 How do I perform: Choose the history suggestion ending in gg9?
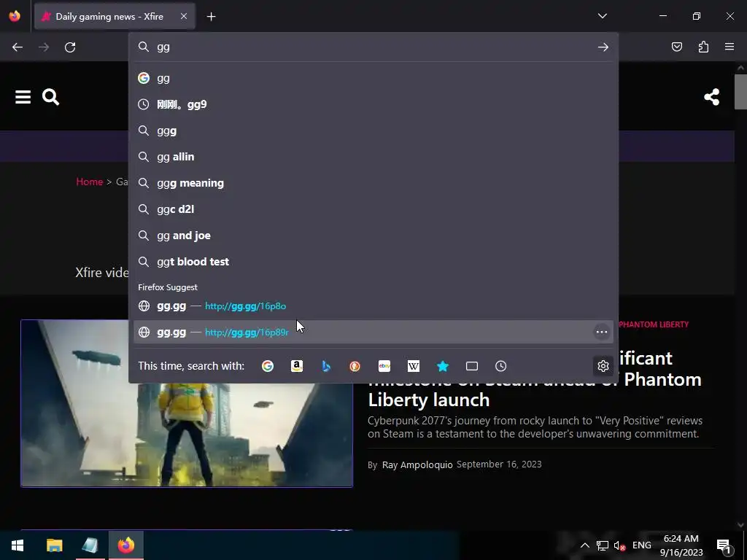point(373,104)
